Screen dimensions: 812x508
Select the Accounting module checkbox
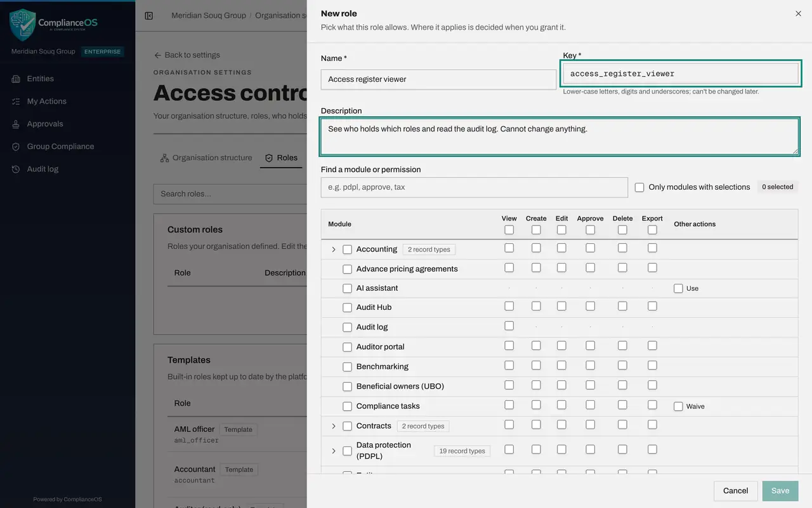tap(347, 250)
